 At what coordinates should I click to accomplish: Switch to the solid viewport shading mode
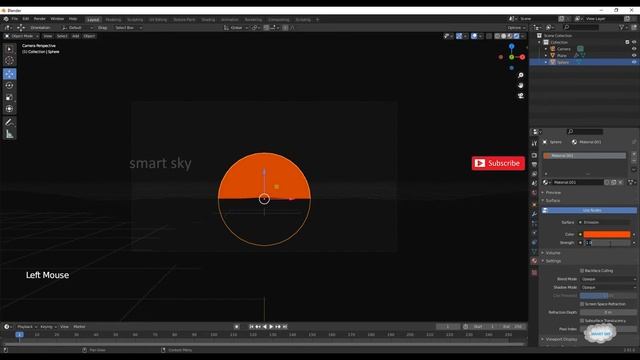pyautogui.click(x=503, y=36)
